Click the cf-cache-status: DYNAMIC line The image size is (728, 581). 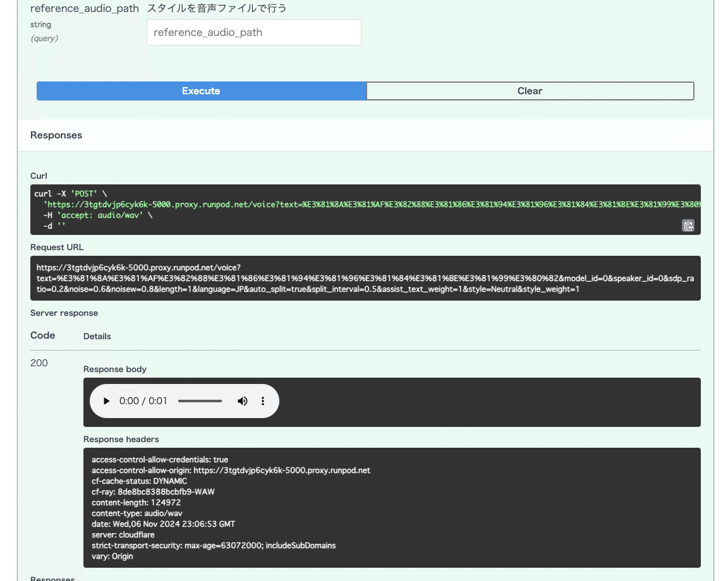click(x=139, y=481)
